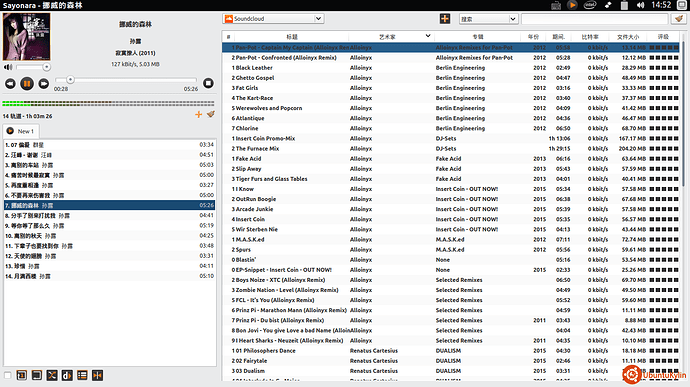Click the artist column sort arrow

428,36
